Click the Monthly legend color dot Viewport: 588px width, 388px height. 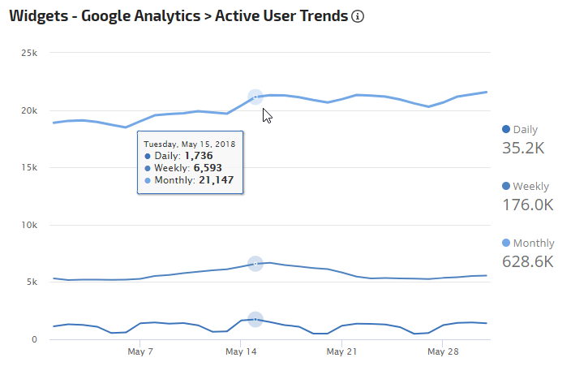pos(507,243)
